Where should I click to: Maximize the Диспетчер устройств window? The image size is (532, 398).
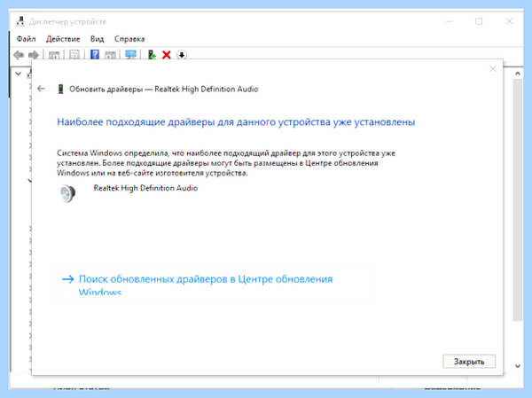(x=479, y=21)
